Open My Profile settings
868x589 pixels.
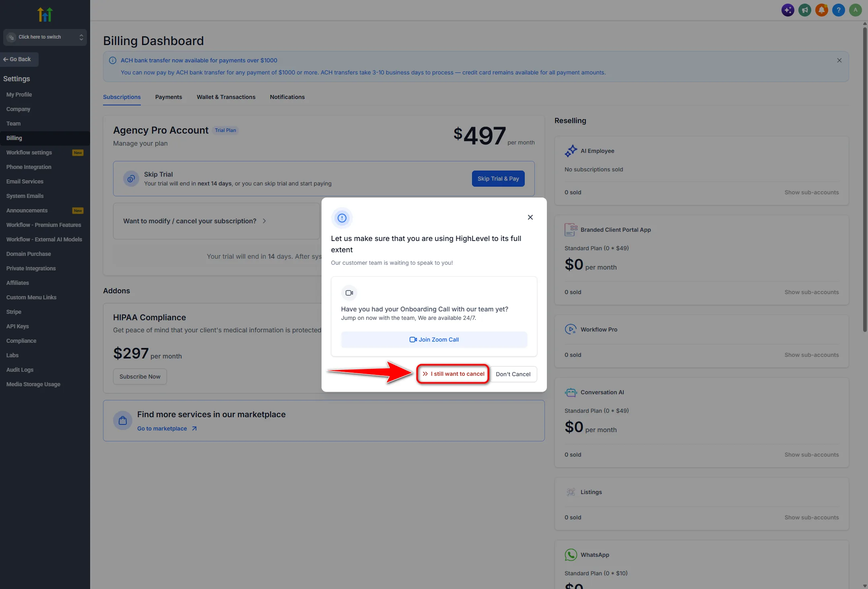(x=45, y=95)
